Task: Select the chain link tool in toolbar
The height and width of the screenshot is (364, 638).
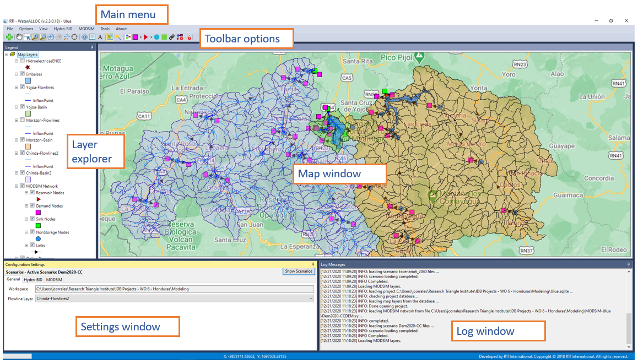Action: click(172, 37)
